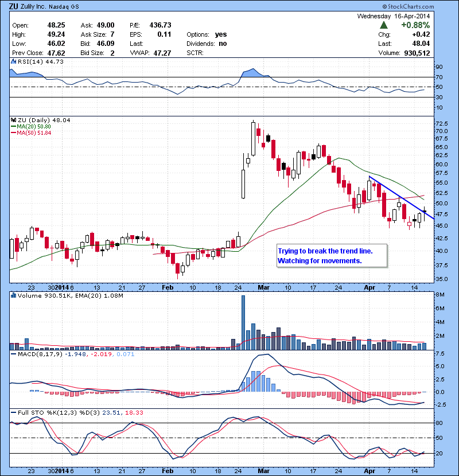The width and height of the screenshot is (459, 476).
Task: Click the 8M volume axis label
Action: (x=440, y=295)
